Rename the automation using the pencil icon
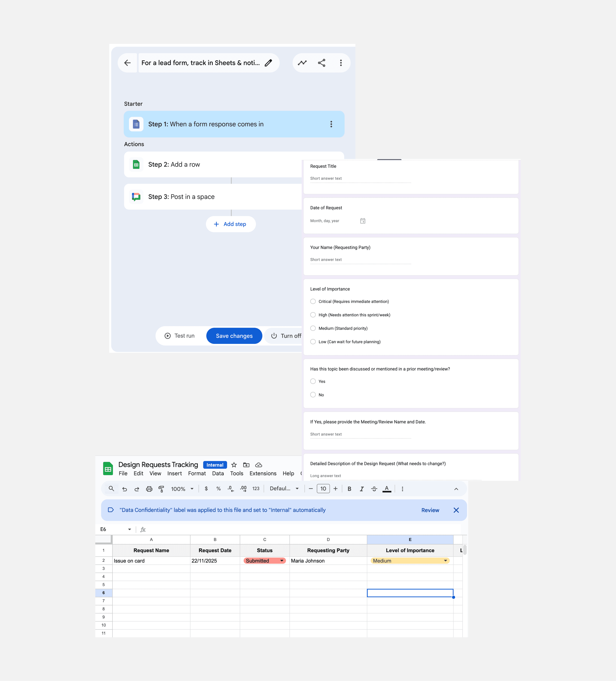The height and width of the screenshot is (681, 616). pos(269,63)
